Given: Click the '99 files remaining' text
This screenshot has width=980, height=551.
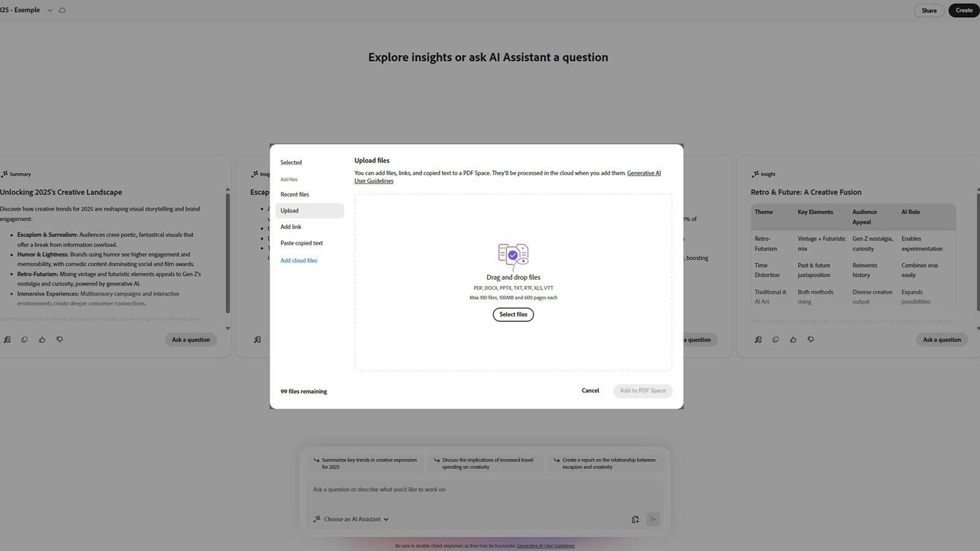Looking at the screenshot, I should click(x=304, y=392).
